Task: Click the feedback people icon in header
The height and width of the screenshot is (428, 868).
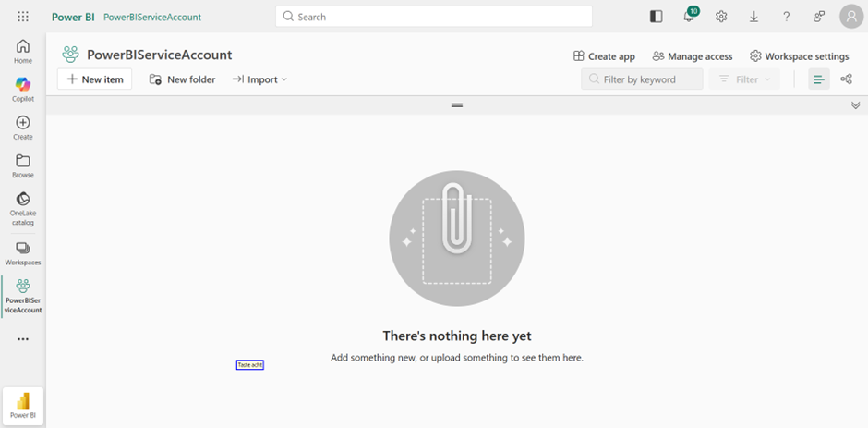Action: point(818,17)
